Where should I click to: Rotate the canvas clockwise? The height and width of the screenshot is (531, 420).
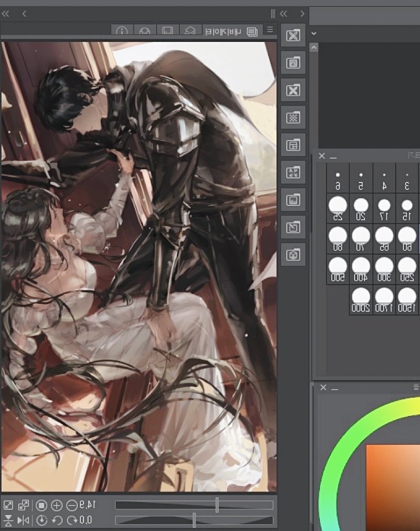coord(72,520)
